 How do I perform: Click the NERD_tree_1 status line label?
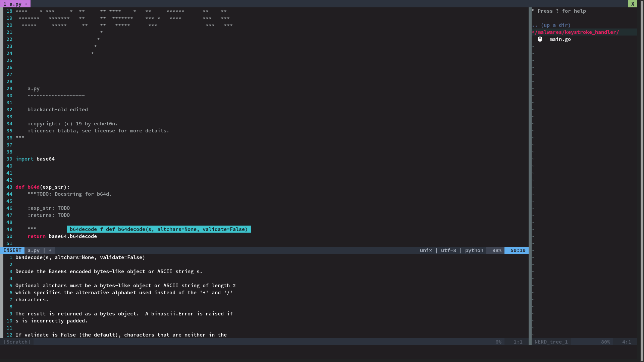551,342
